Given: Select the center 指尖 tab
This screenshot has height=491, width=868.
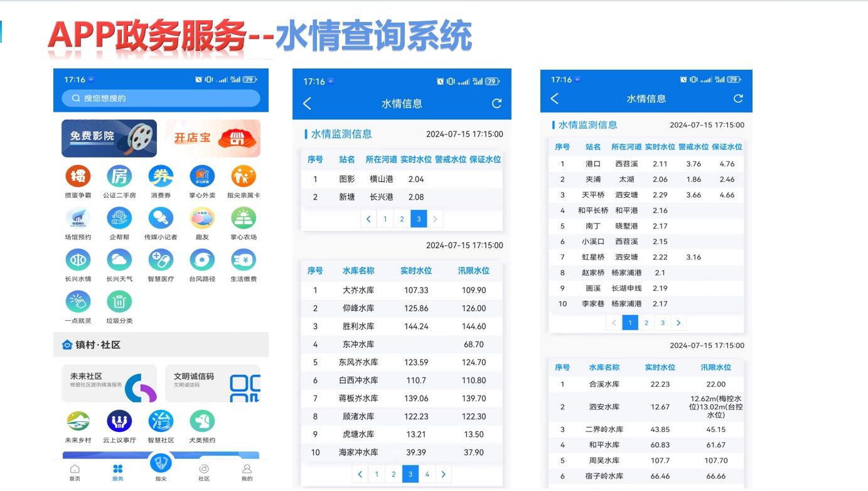Looking at the screenshot, I should (x=161, y=468).
